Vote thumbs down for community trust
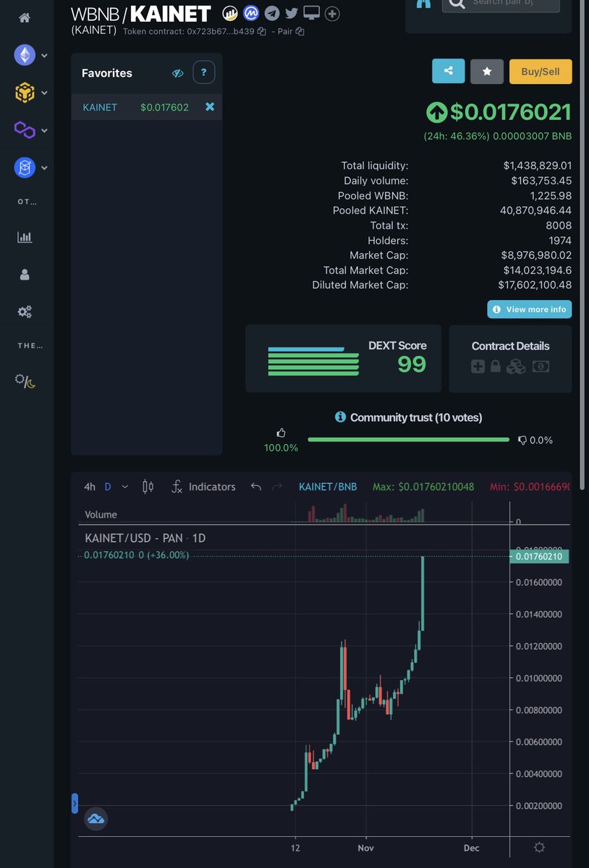 [522, 440]
